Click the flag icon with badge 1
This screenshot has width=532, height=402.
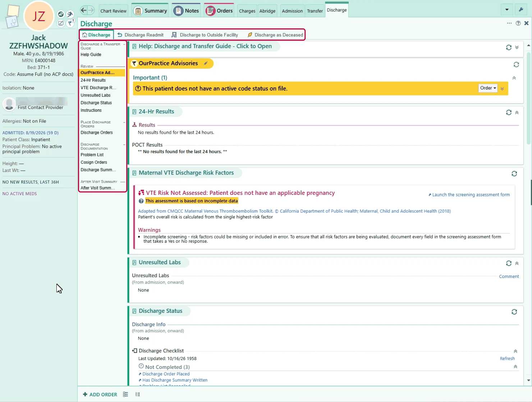click(x=71, y=23)
